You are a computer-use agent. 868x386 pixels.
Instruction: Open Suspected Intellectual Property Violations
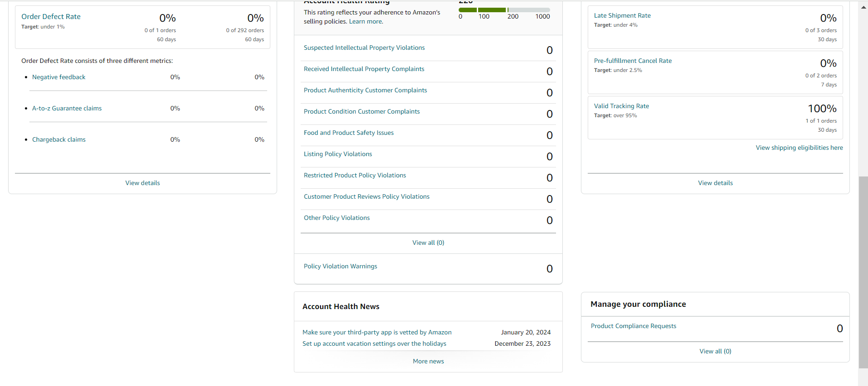[x=364, y=48]
